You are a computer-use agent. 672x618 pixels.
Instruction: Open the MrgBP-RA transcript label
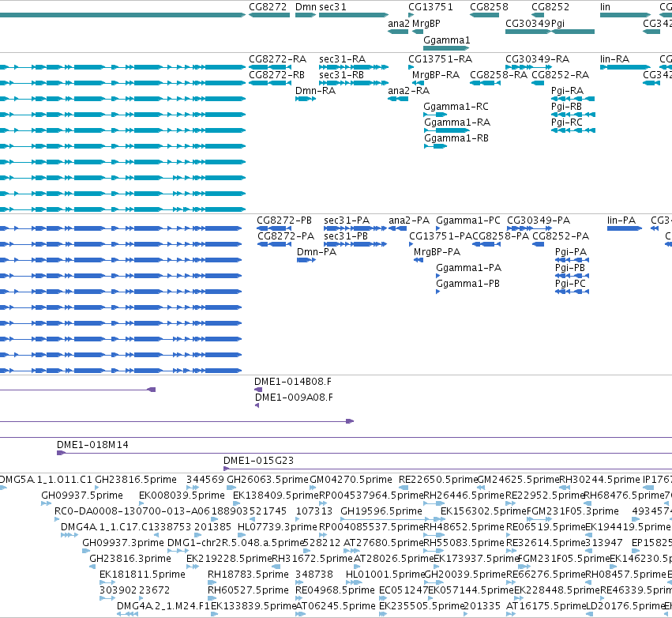coord(435,75)
